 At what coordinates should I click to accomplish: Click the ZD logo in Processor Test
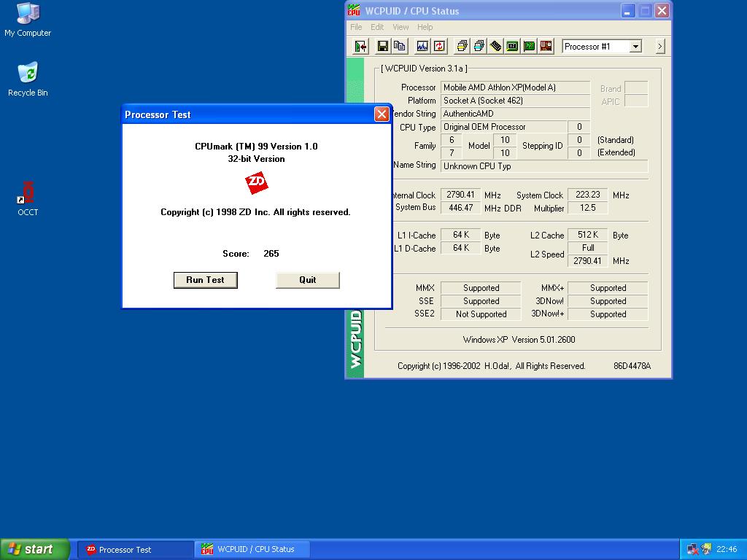[256, 183]
